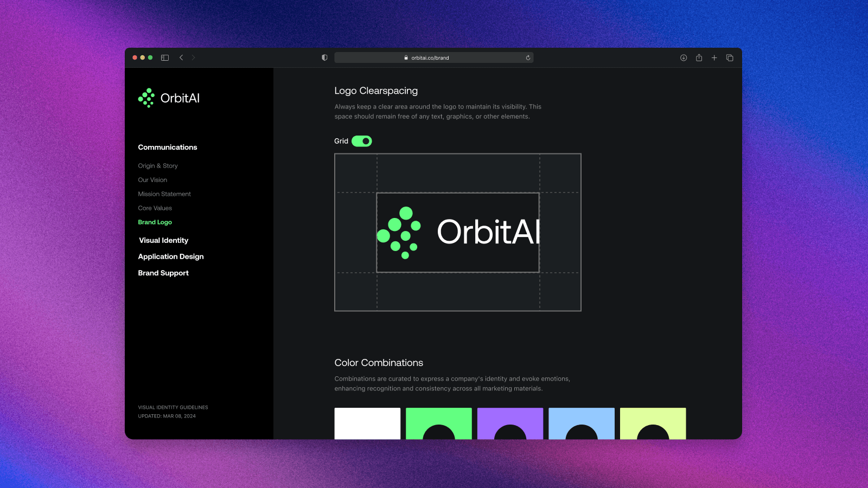Select Communications in the sidebar
The height and width of the screenshot is (488, 868).
tap(168, 147)
